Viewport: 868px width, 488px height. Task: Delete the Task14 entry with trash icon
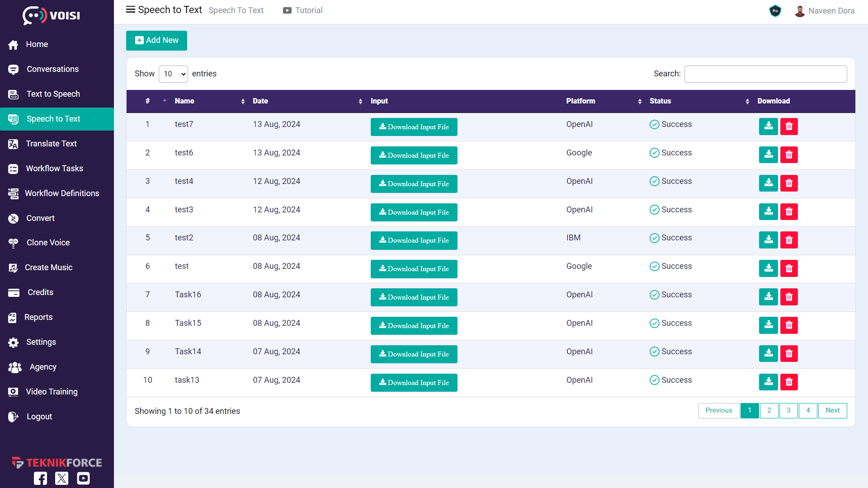pos(789,354)
